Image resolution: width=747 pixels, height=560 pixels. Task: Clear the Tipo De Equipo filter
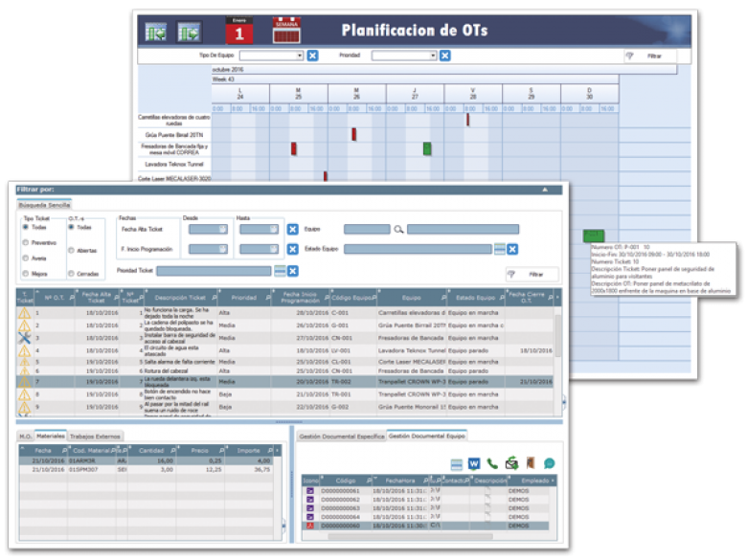(312, 56)
